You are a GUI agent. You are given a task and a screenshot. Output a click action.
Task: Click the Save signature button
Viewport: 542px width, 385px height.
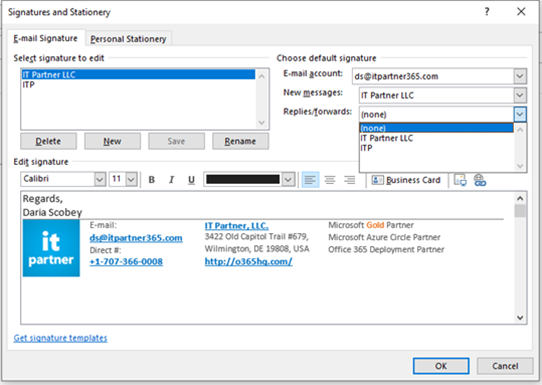tap(176, 141)
